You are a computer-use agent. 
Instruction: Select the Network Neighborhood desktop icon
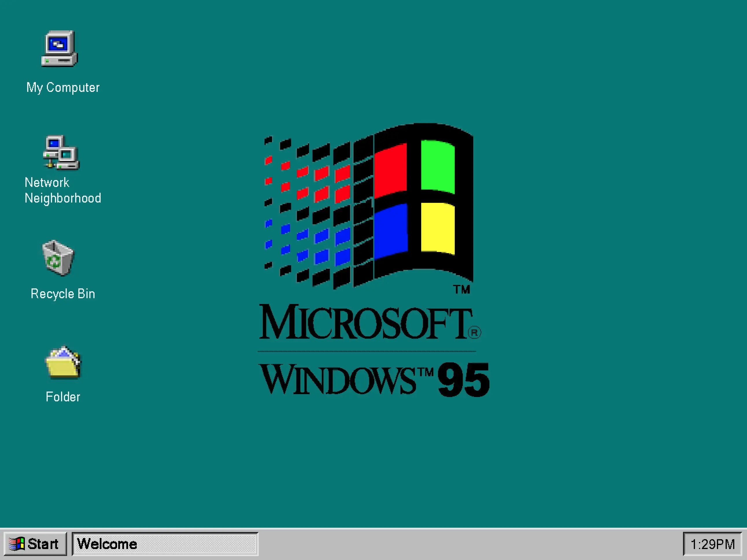click(61, 153)
